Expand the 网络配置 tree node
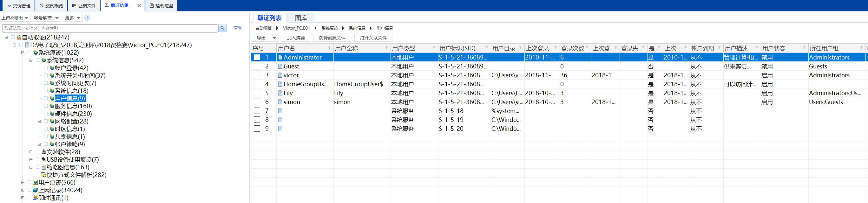The width and height of the screenshot is (868, 203). coord(39,122)
